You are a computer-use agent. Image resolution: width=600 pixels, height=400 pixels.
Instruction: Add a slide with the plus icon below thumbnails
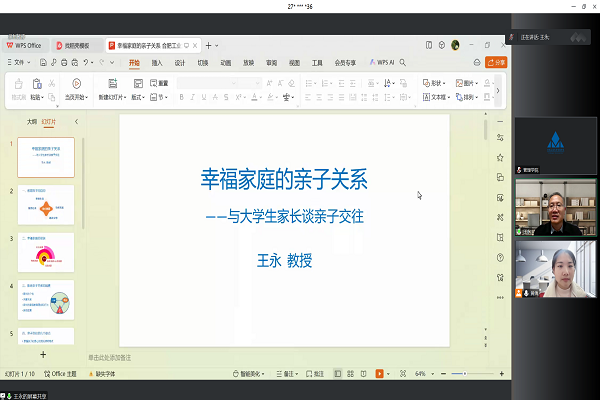42,354
